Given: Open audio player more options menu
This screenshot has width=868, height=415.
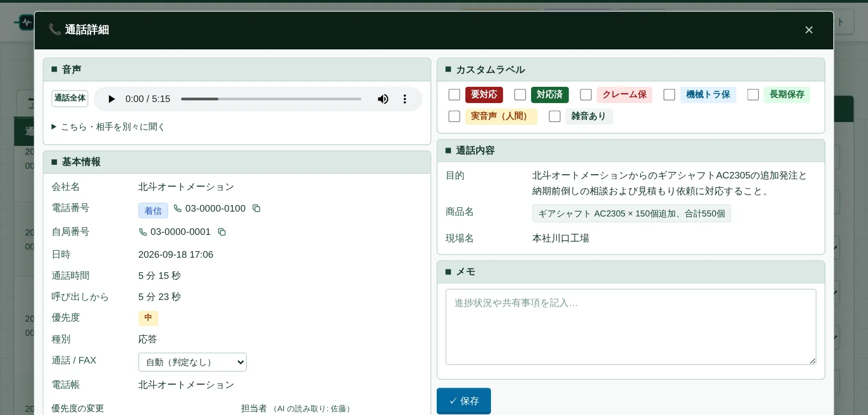Looking at the screenshot, I should (x=405, y=99).
